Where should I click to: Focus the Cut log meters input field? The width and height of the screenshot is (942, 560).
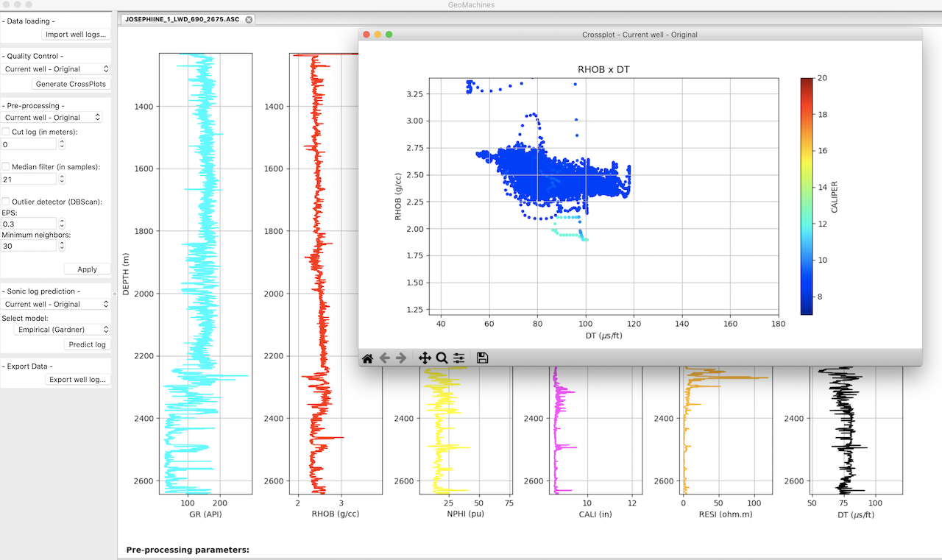pyautogui.click(x=29, y=144)
